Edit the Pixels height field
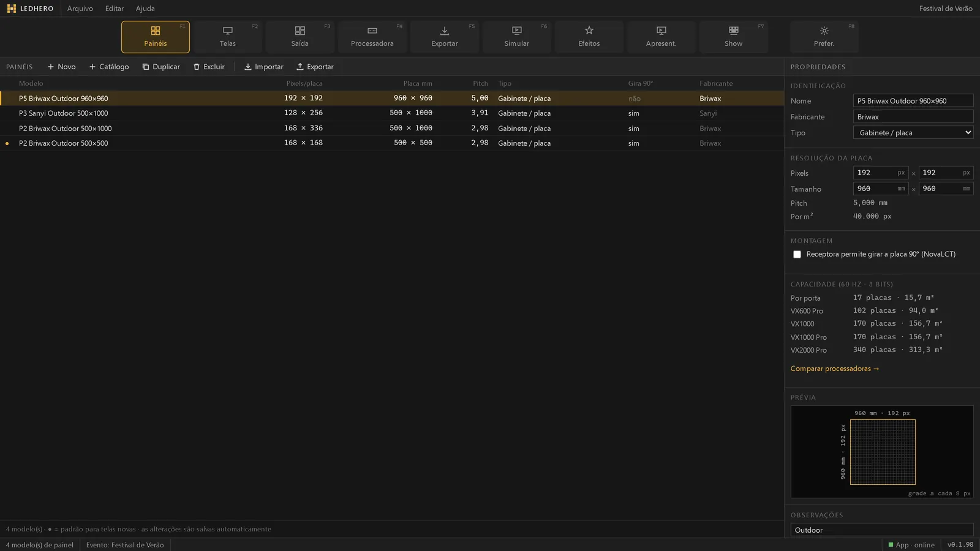980x551 pixels. pos(946,173)
